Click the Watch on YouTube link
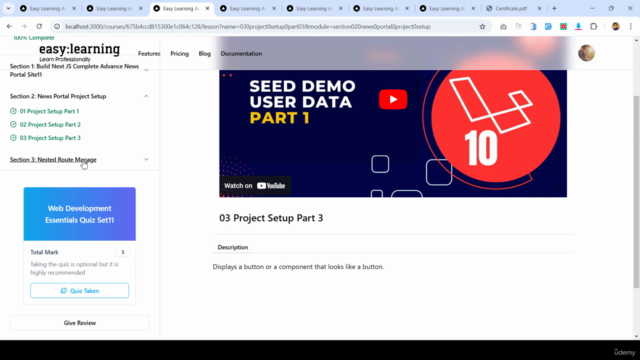640x360 pixels. click(x=255, y=186)
